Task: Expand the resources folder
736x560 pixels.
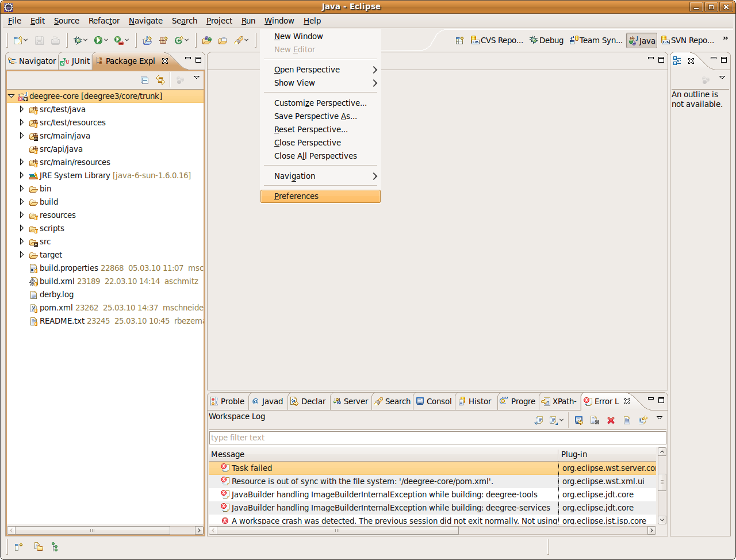Action: point(22,214)
